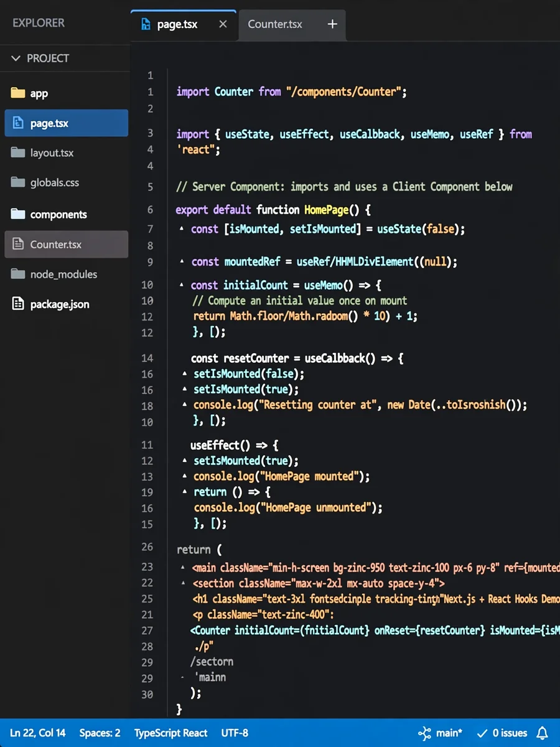Open Counter.tsx from the explorer

pos(66,244)
